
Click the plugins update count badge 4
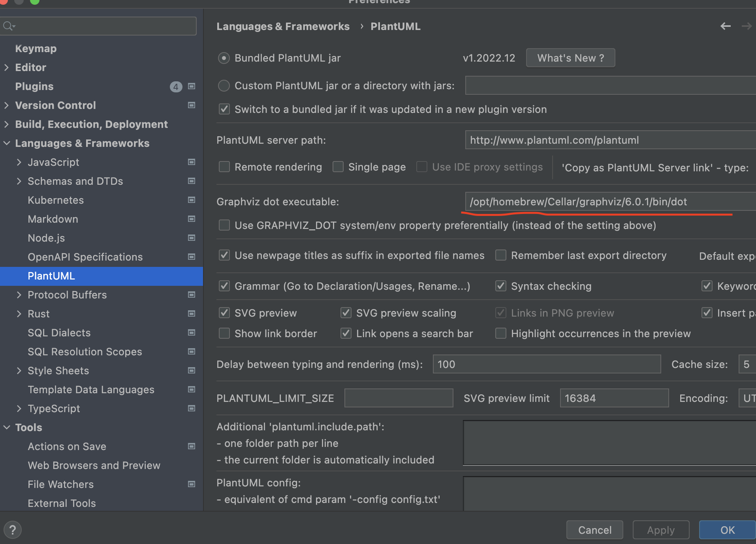click(x=176, y=87)
